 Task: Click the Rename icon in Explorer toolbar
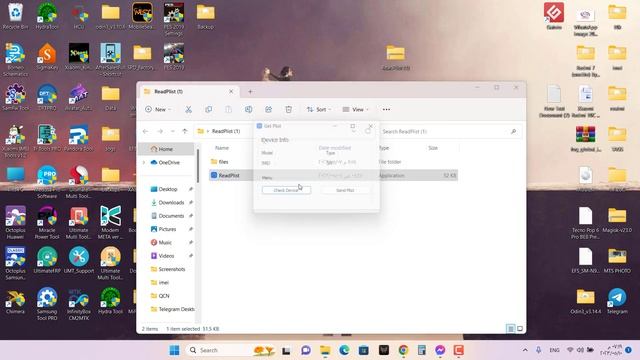[249, 109]
